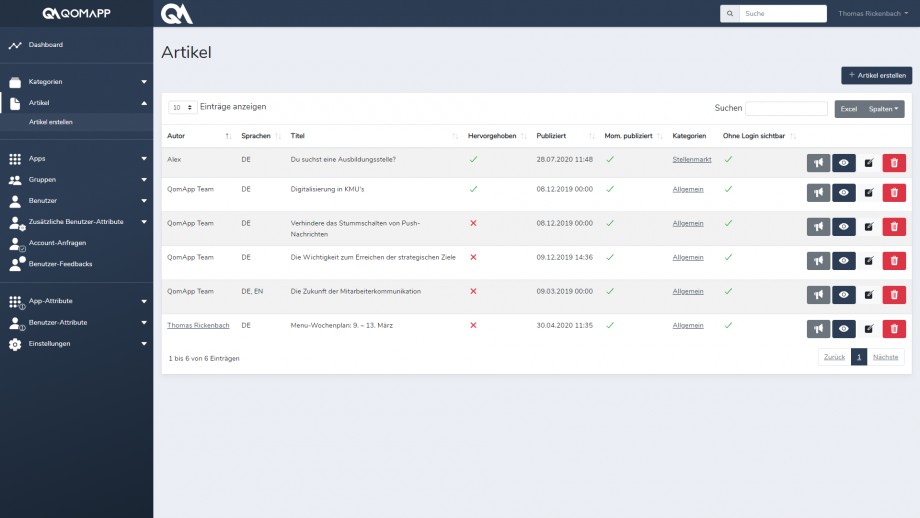
Task: Click megaphone icon for 'Verhindere das Stummschalten' row
Action: [818, 226]
